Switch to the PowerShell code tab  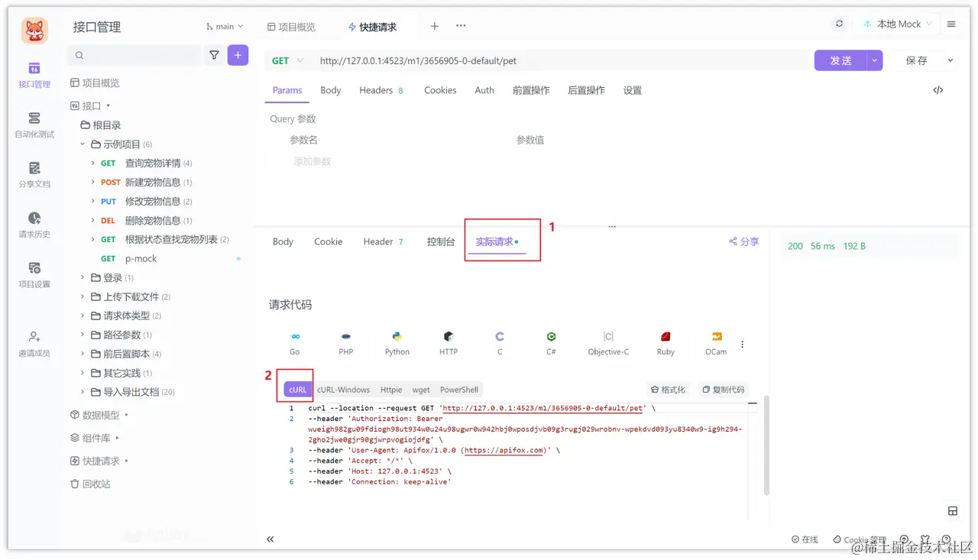coord(459,390)
